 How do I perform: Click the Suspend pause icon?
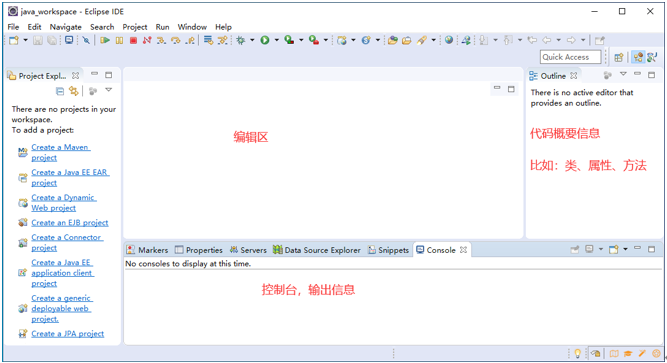pyautogui.click(x=120, y=40)
